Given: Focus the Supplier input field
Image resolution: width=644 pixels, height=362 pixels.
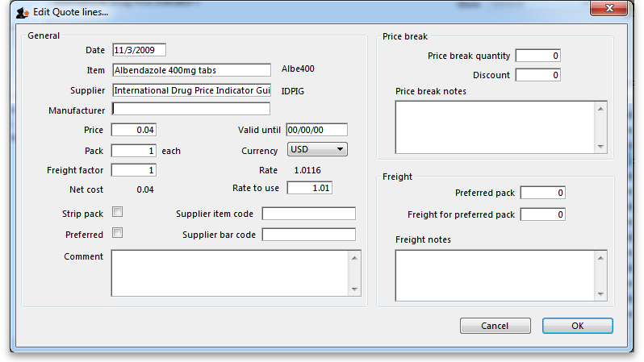Looking at the screenshot, I should click(191, 89).
